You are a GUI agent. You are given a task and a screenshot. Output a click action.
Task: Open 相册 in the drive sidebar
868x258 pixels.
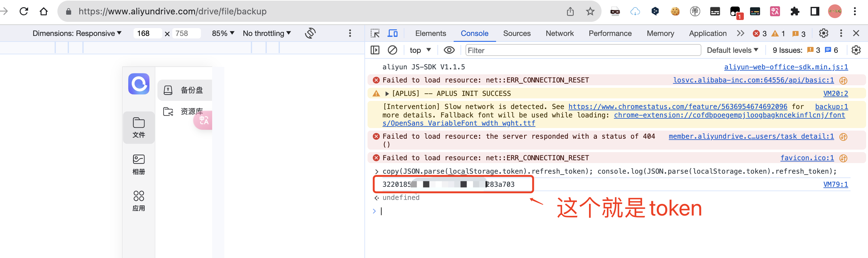pyautogui.click(x=139, y=165)
